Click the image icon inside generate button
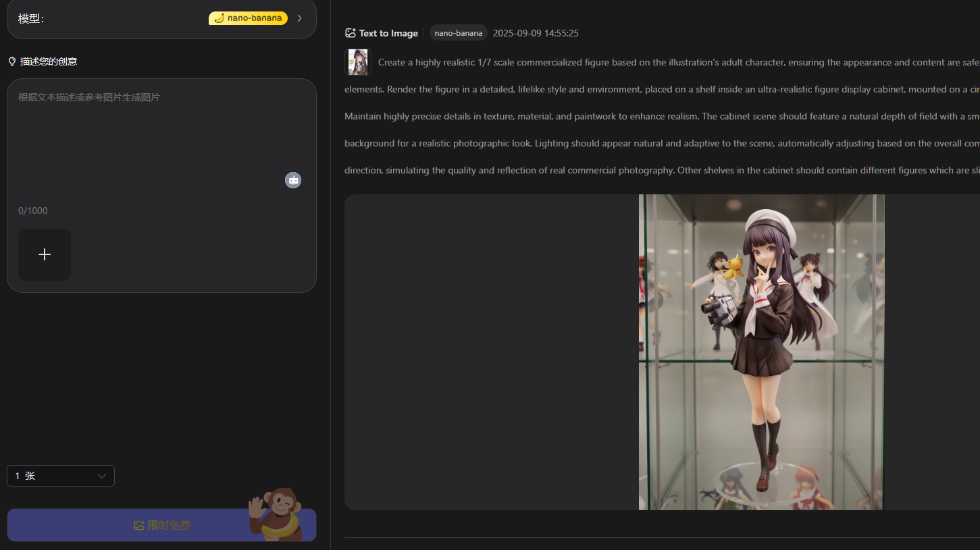This screenshot has height=550, width=980. pos(139,526)
